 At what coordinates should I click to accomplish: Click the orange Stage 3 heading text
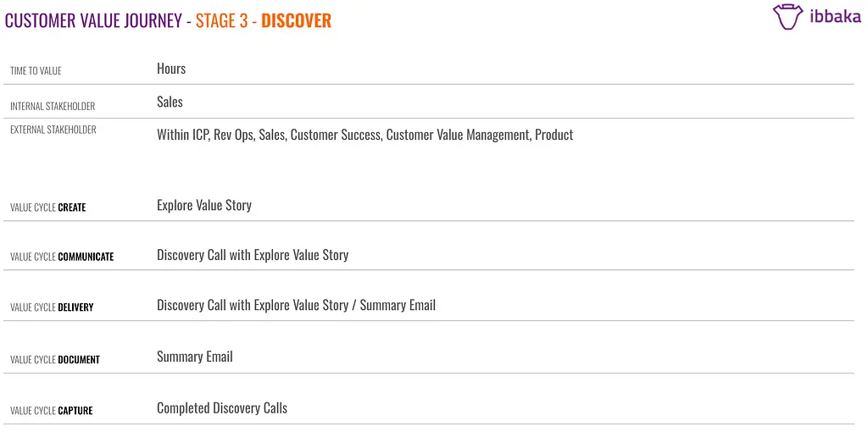[222, 20]
